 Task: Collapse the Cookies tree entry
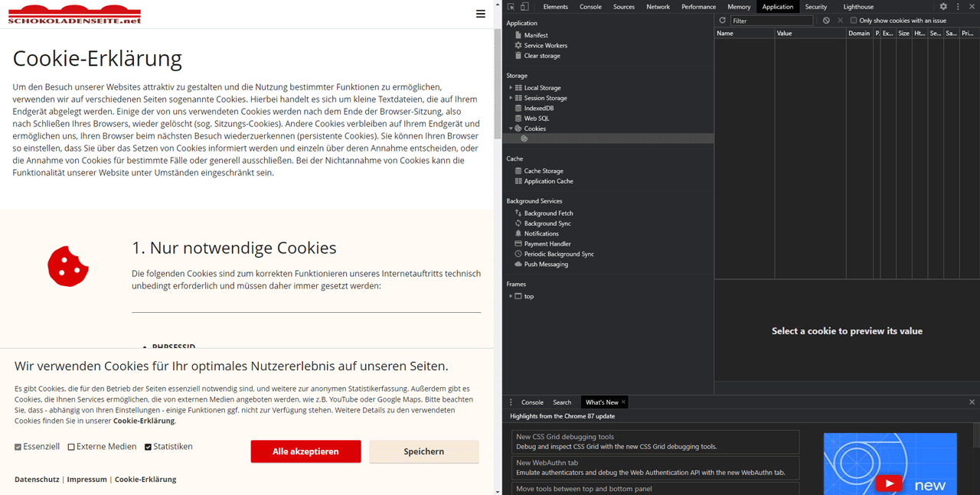(x=511, y=129)
